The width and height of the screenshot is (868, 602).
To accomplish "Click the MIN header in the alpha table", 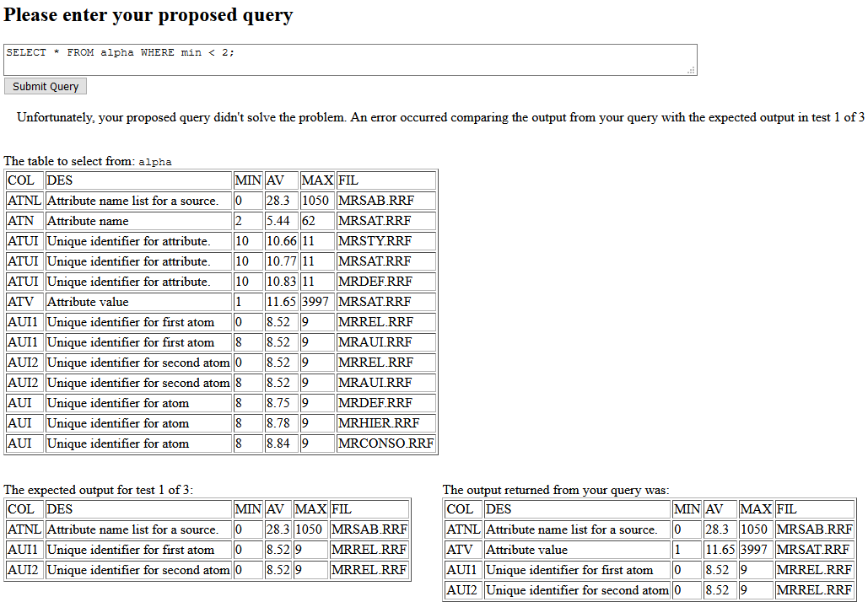I will pos(248,180).
